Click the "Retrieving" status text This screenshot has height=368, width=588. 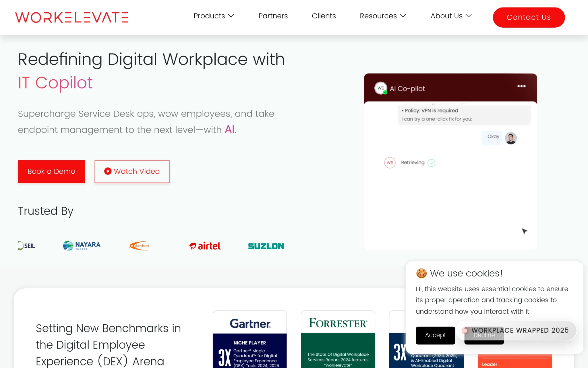click(413, 163)
